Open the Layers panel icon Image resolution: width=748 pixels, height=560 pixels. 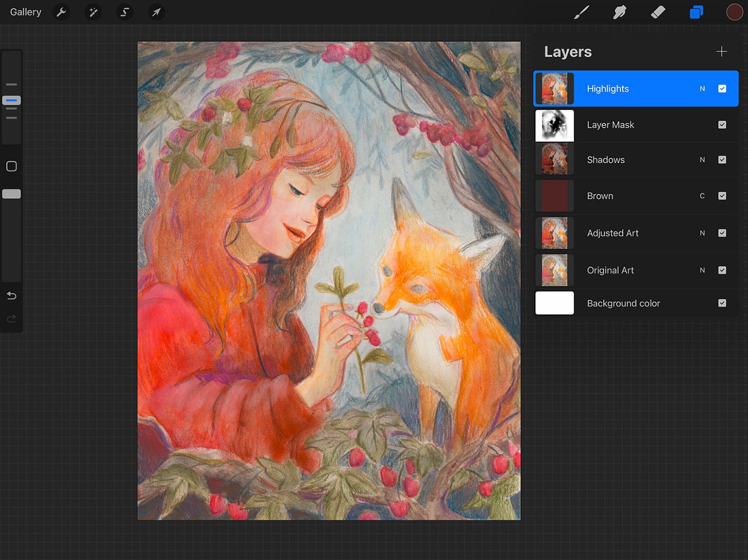point(696,12)
